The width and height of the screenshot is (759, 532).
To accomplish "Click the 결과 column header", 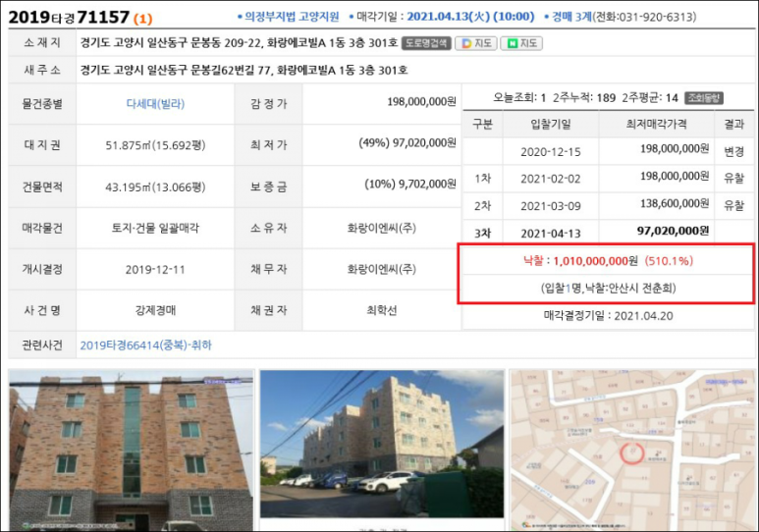I will pyautogui.click(x=733, y=125).
